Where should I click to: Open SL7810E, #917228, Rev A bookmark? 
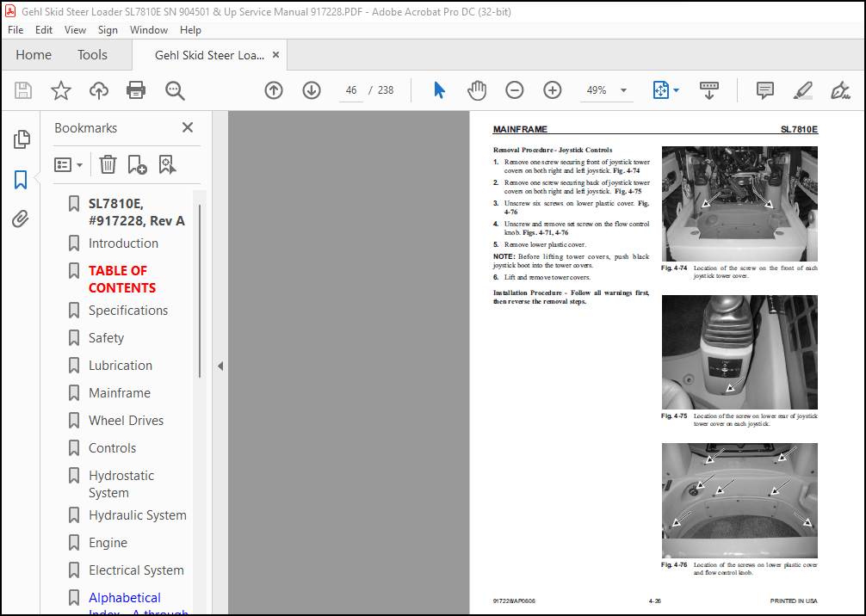[136, 212]
